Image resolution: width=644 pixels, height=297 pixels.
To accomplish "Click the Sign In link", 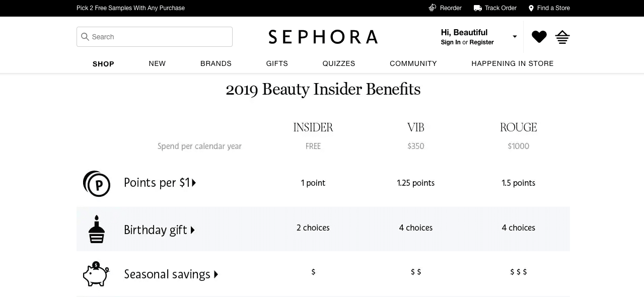I will click(451, 42).
